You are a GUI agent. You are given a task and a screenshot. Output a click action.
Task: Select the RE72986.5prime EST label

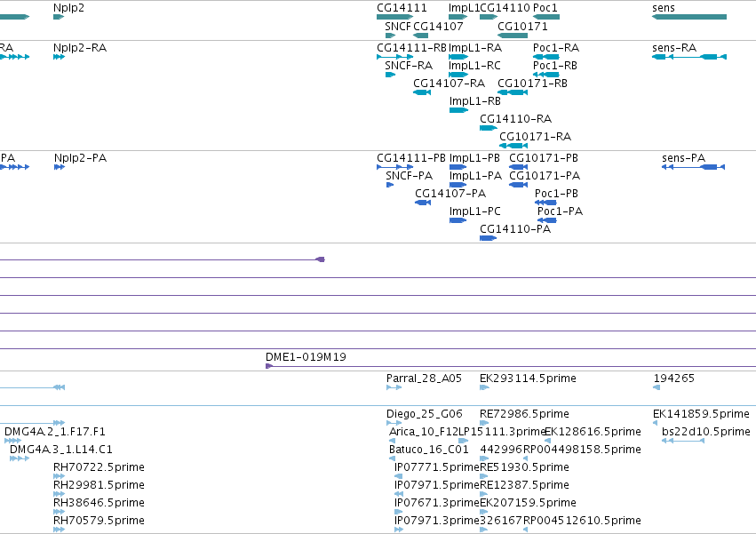tap(524, 414)
